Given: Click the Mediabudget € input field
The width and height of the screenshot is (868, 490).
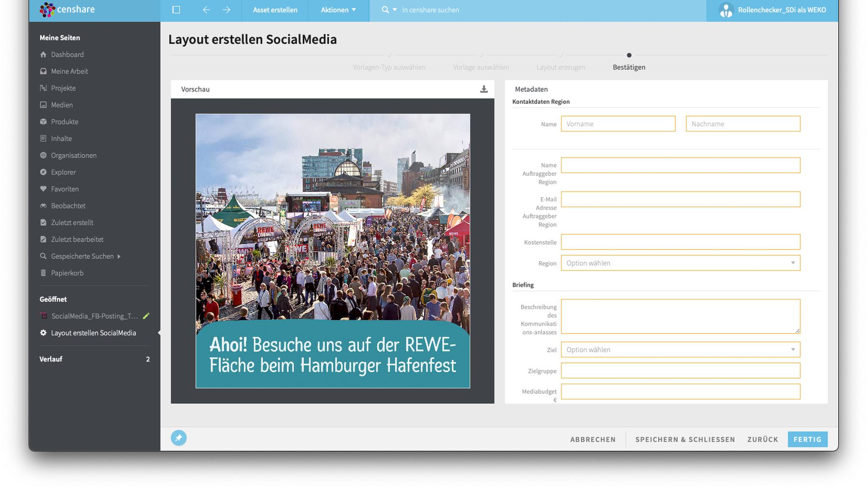Looking at the screenshot, I should point(681,392).
